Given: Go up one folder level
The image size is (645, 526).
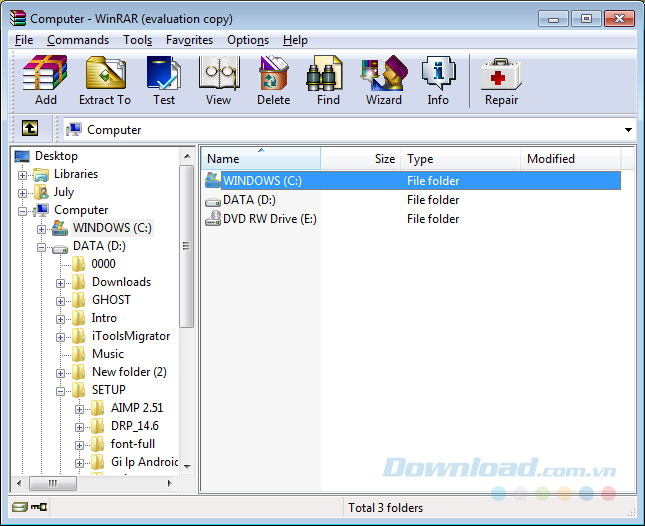Looking at the screenshot, I should click(x=31, y=129).
